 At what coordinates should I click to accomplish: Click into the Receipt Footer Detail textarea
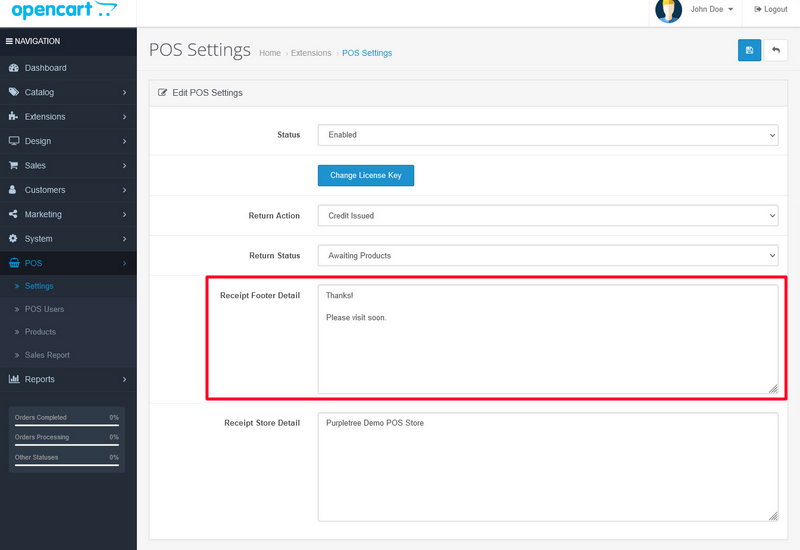click(548, 339)
